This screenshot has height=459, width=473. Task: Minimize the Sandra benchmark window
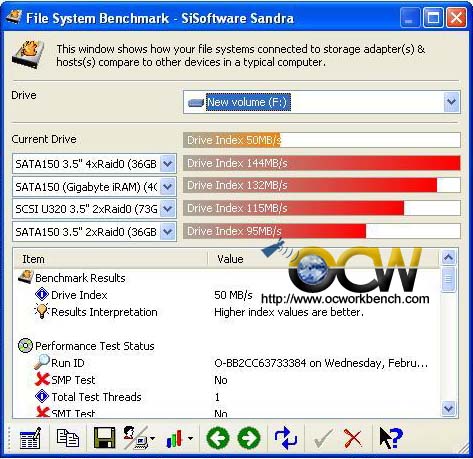pos(409,17)
